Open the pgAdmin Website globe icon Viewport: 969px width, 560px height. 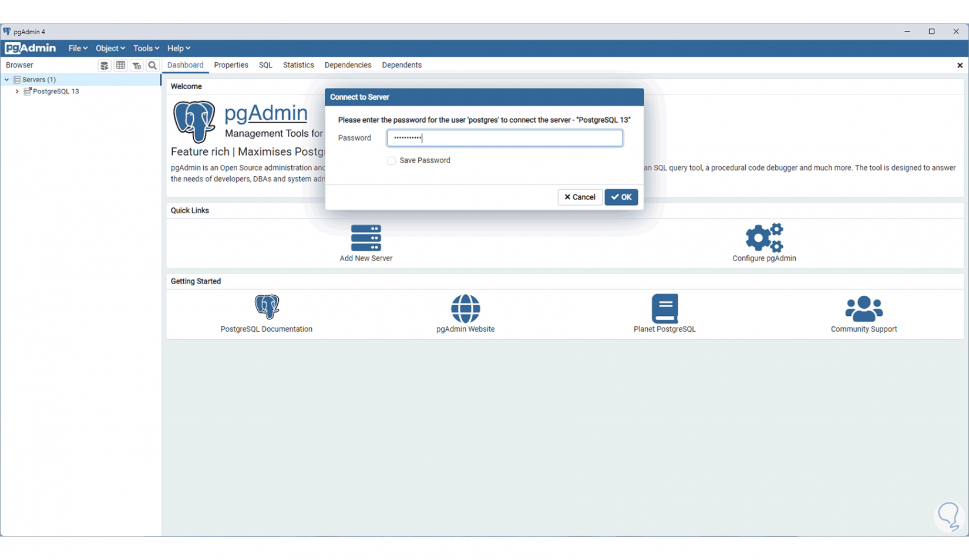click(466, 309)
